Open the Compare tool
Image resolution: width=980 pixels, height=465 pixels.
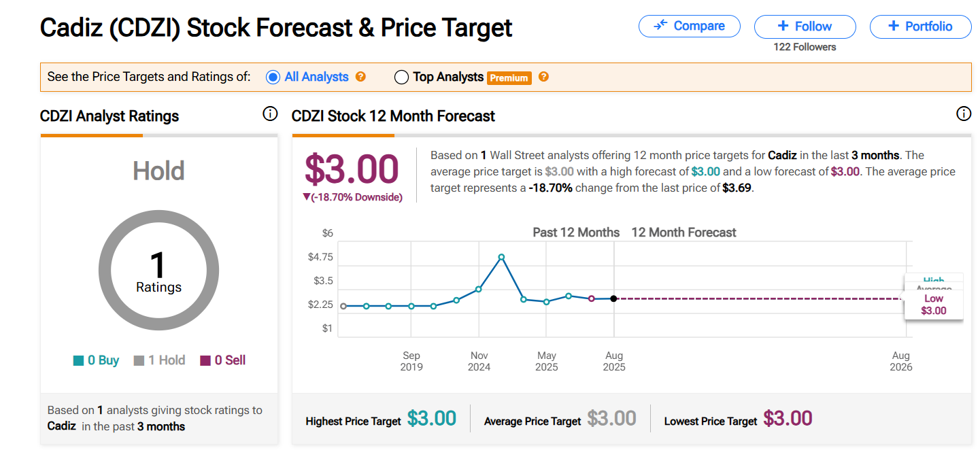point(689,26)
